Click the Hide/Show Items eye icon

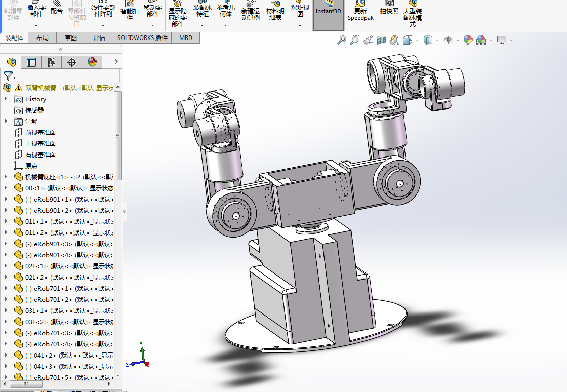(448, 40)
